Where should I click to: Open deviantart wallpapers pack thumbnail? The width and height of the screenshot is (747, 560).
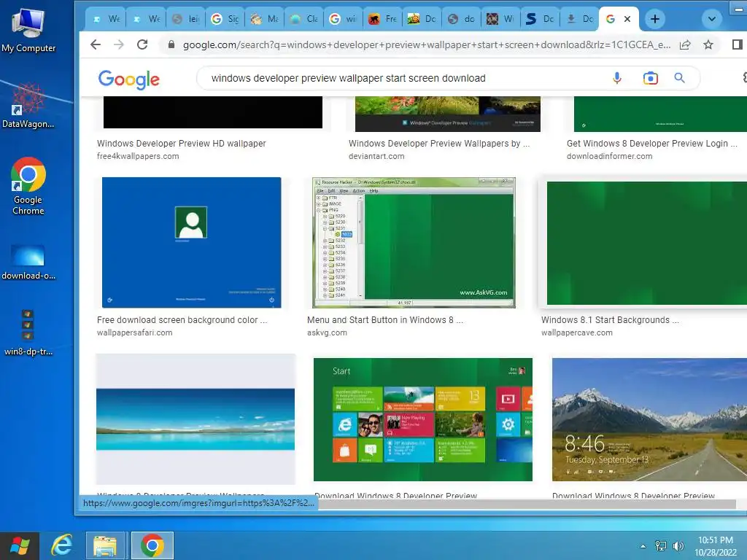coord(447,114)
